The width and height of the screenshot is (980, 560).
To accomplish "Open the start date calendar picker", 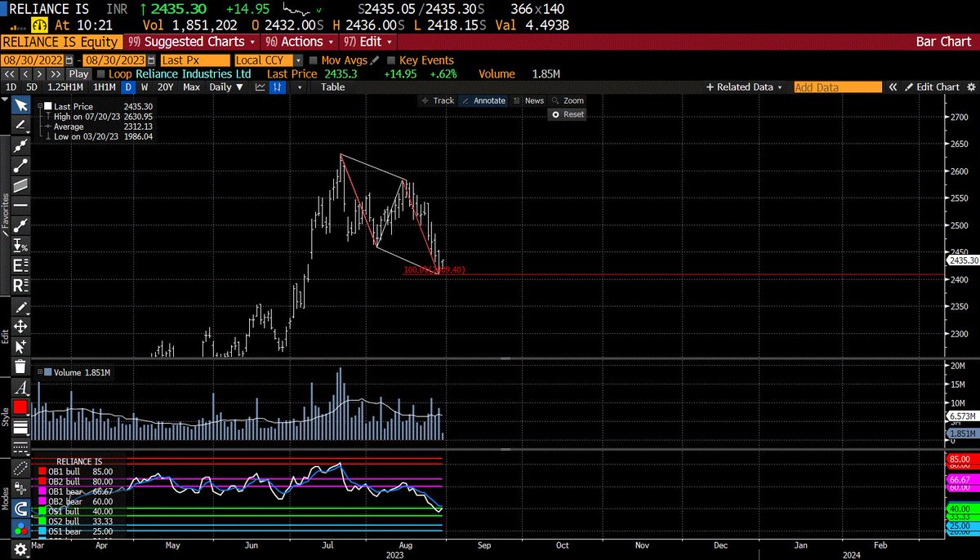I will (69, 60).
